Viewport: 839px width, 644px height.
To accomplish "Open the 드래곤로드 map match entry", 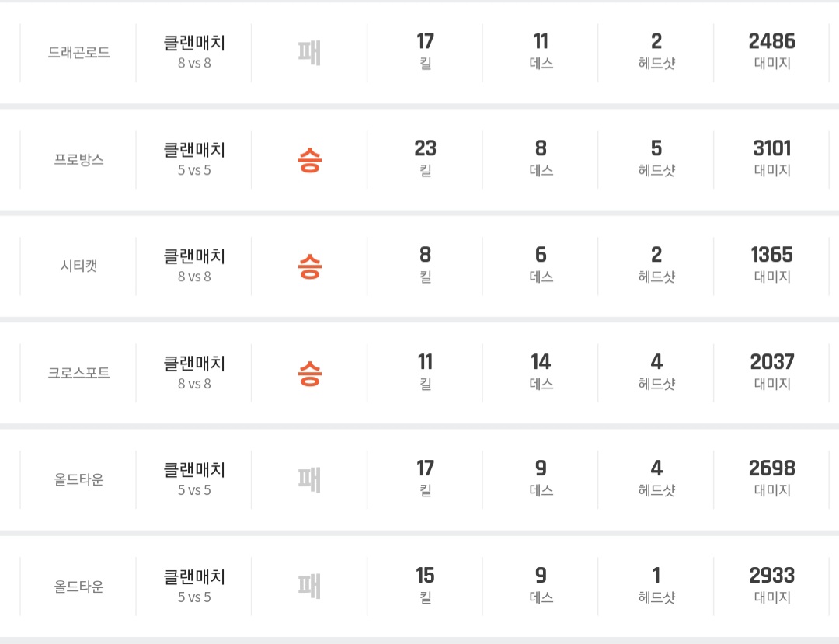I will 78,53.
